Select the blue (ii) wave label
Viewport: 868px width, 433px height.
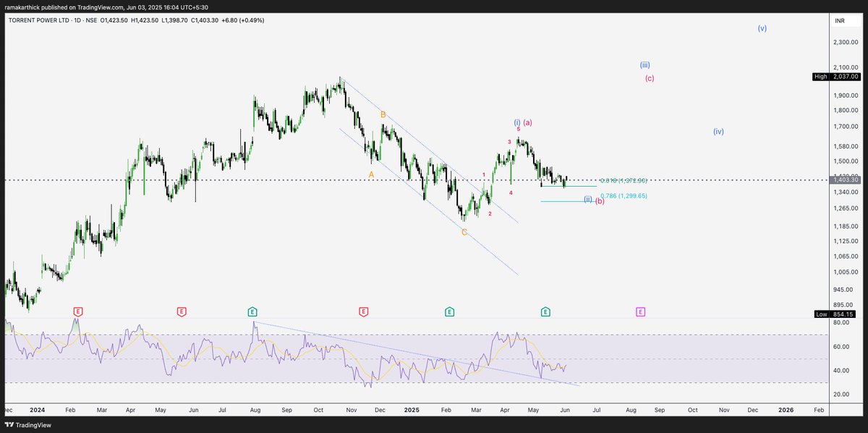[588, 199]
